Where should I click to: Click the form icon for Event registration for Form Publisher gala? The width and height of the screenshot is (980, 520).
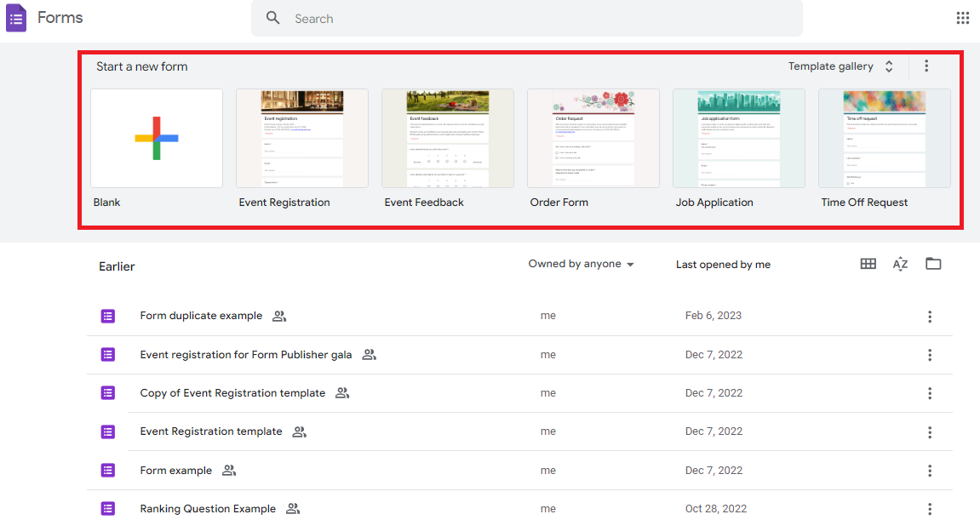click(108, 355)
